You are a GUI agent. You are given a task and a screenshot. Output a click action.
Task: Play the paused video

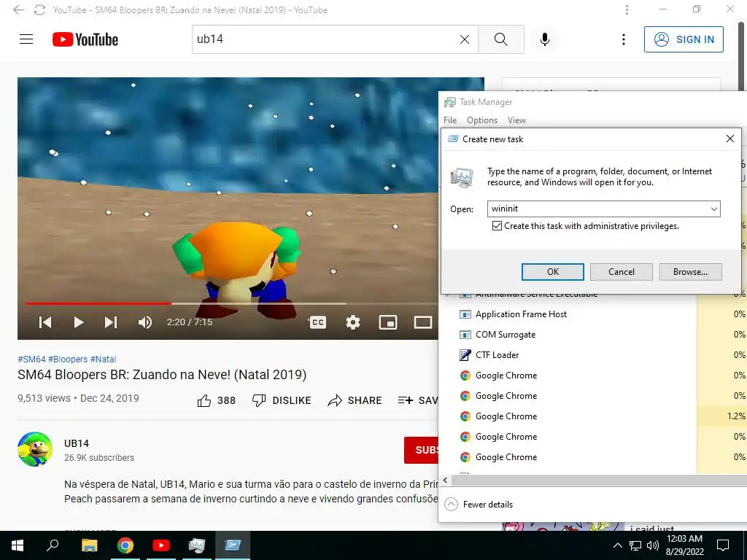(79, 322)
